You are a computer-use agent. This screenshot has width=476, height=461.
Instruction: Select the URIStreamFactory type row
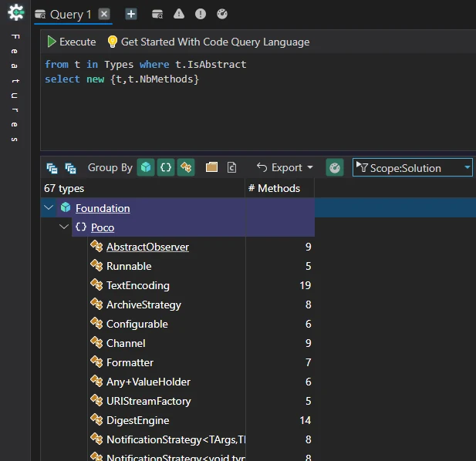pos(201,401)
